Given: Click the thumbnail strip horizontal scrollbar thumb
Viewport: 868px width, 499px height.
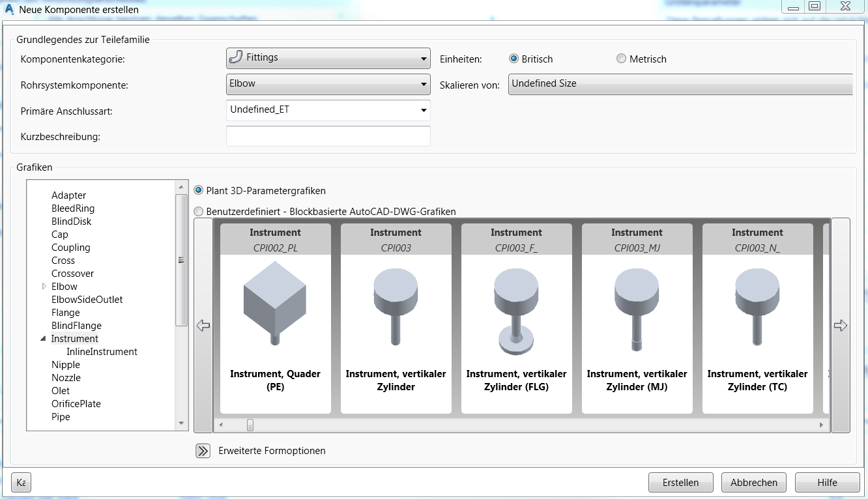Looking at the screenshot, I should 250,425.
